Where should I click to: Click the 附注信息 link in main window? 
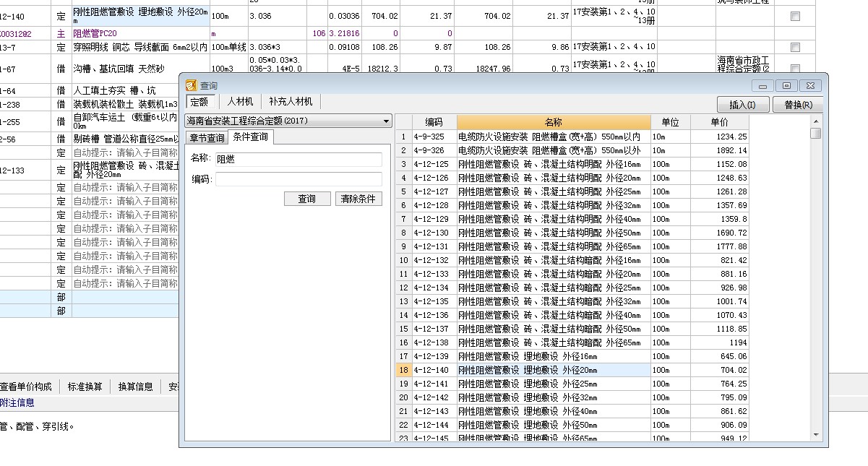pos(17,402)
